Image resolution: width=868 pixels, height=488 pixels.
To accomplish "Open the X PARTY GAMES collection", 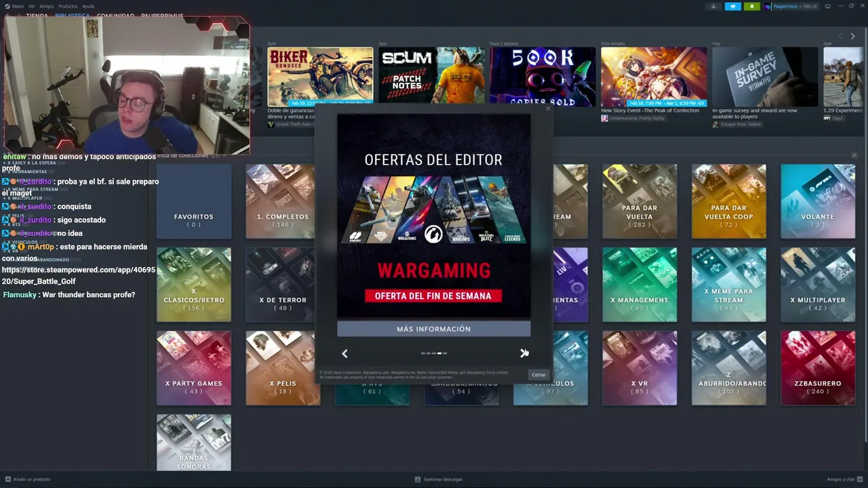I will pyautogui.click(x=194, y=368).
